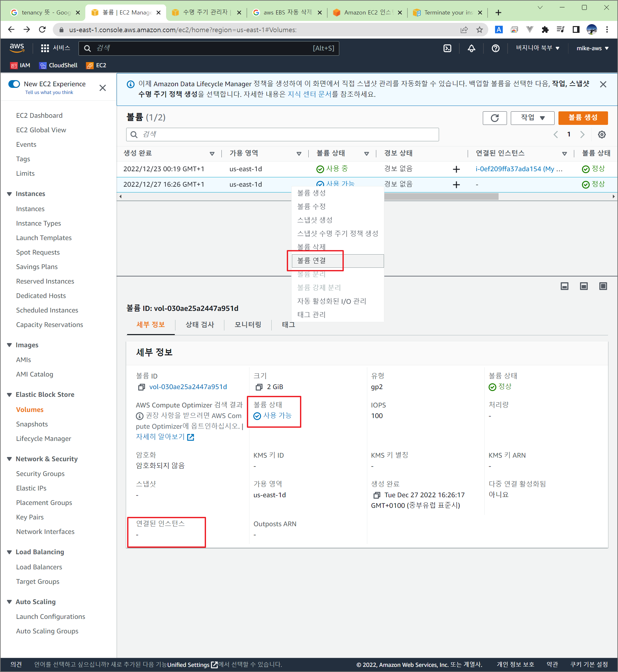
Task: Go to previous page of volumes
Action: coord(556,135)
